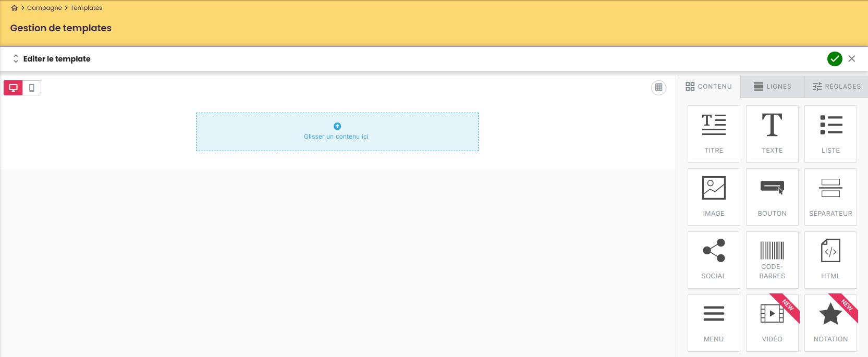Select the Bouton content block
This screenshot has width=868, height=357.
(x=772, y=197)
